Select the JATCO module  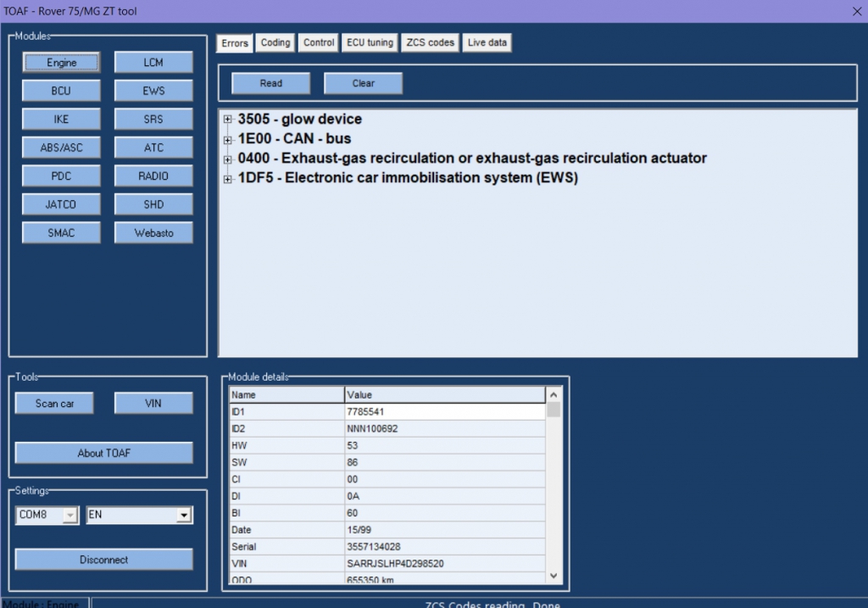[61, 204]
